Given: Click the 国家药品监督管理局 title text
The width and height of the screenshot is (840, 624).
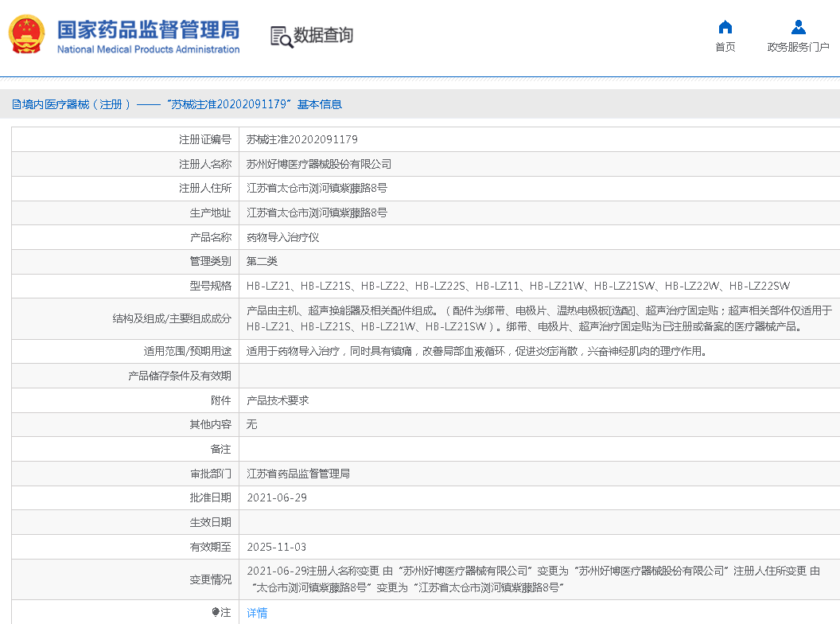Looking at the screenshot, I should point(148,30).
